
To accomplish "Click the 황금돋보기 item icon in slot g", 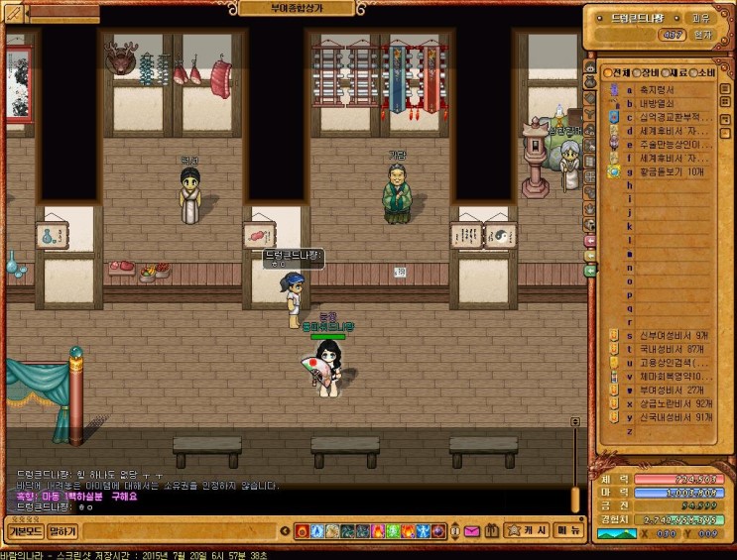I will point(614,171).
